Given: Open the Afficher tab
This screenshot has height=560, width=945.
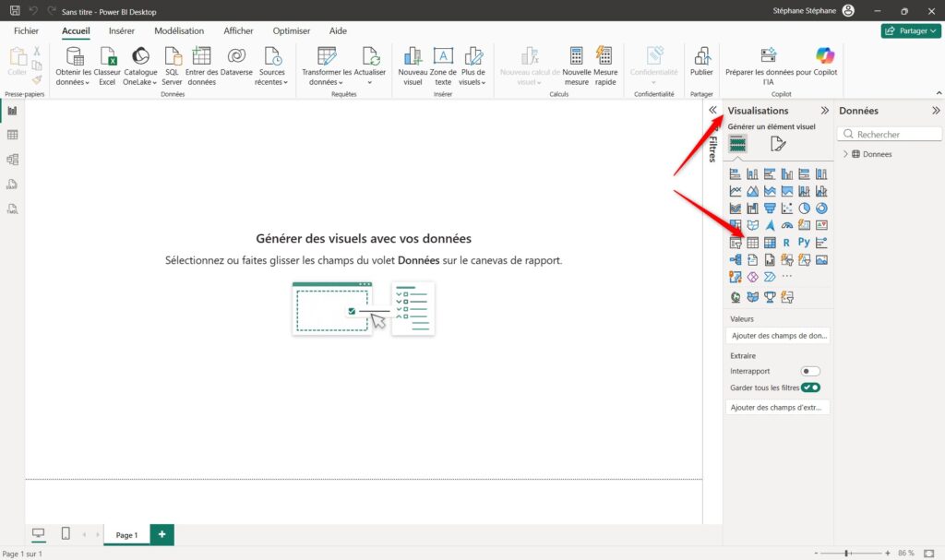Looking at the screenshot, I should pos(239,30).
